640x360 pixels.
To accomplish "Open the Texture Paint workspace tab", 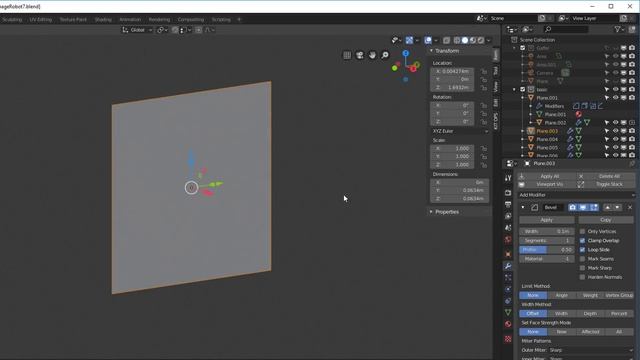I will click(73, 20).
